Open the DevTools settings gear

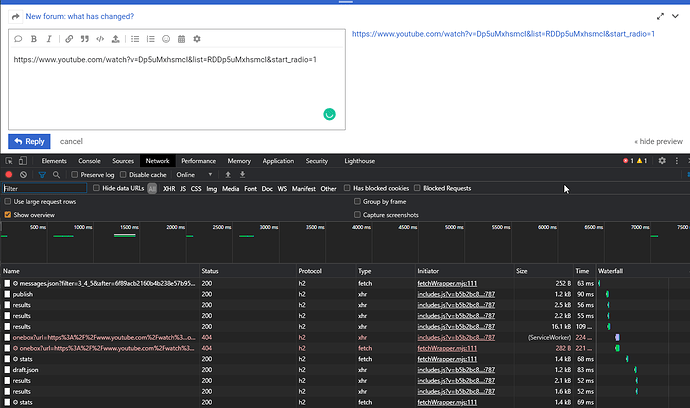[x=662, y=161]
